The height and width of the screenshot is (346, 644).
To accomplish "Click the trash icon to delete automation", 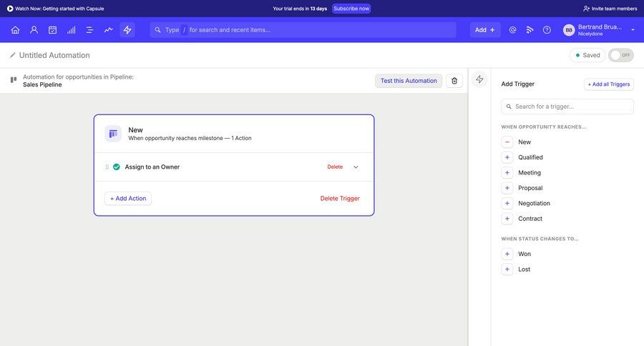I will pyautogui.click(x=454, y=81).
